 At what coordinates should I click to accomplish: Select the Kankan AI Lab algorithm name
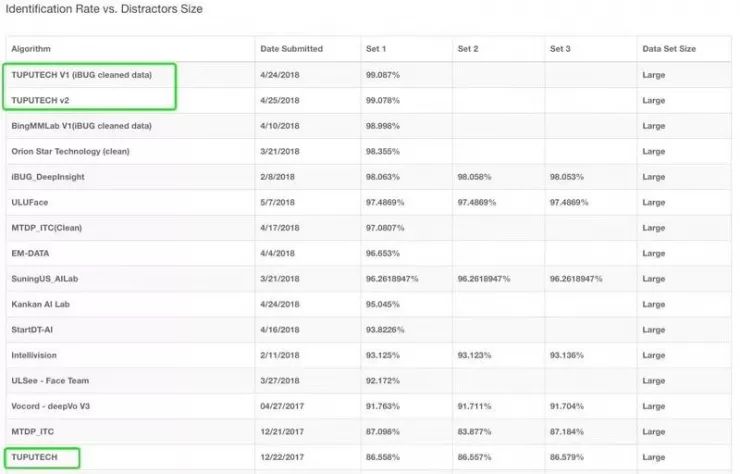pyautogui.click(x=40, y=304)
